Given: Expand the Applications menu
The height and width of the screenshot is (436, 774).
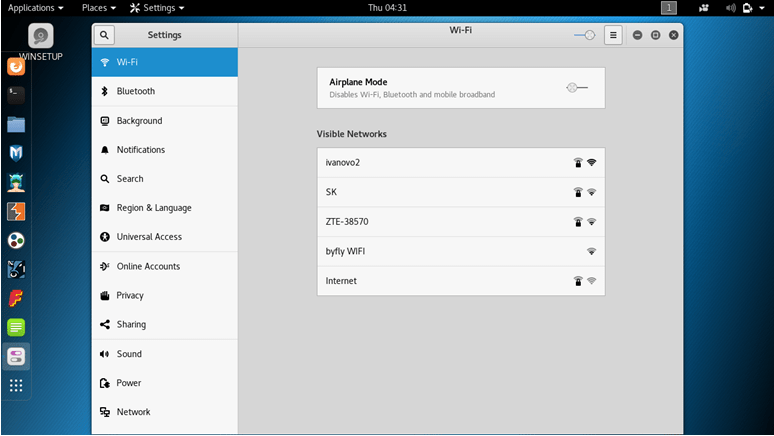Looking at the screenshot, I should (36, 8).
